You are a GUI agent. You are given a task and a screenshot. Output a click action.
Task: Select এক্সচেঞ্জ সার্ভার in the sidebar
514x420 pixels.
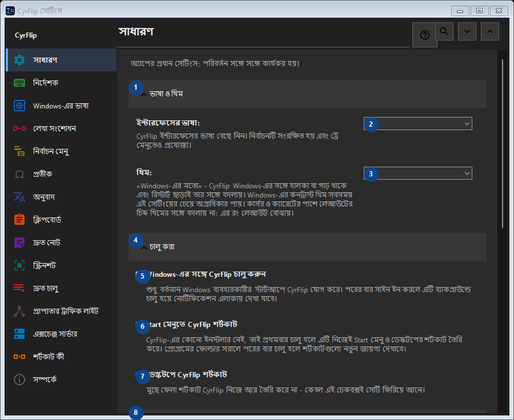[x=61, y=334]
